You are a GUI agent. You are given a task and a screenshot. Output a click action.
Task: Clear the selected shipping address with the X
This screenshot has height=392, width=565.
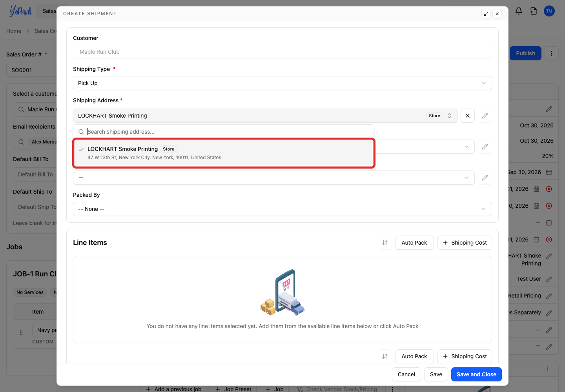[468, 116]
